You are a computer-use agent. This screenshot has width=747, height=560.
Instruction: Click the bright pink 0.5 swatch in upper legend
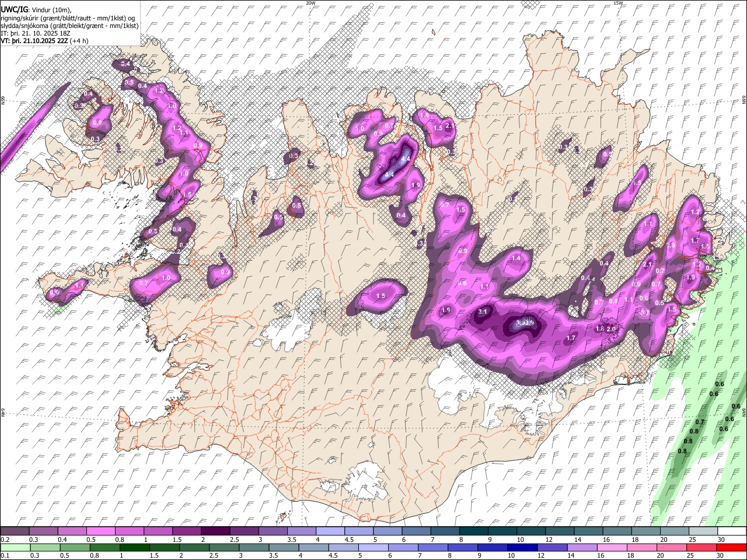pos(100,531)
